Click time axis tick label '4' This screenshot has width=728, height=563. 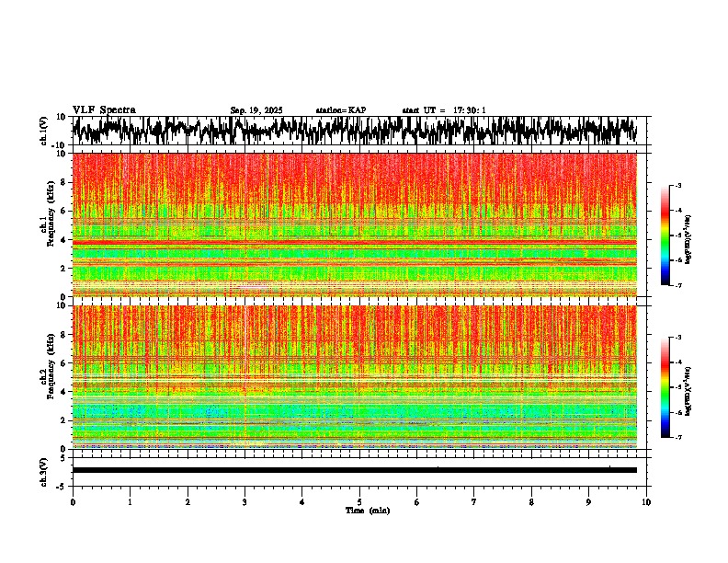(302, 502)
